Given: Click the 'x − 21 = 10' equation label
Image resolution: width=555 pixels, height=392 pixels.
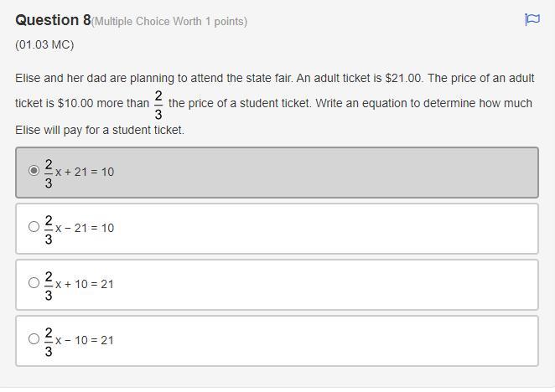Looking at the screenshot, I should coord(85,228).
